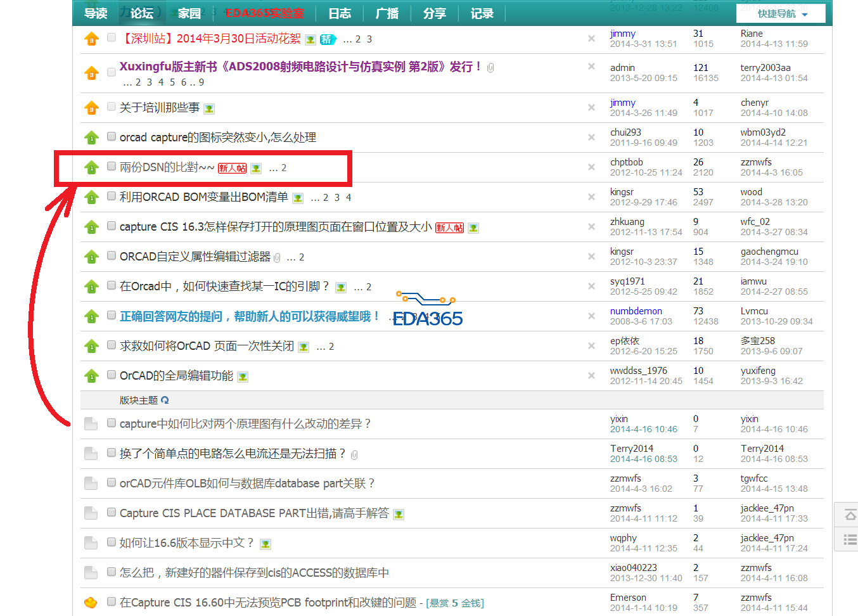Screen dimensions: 858x616
Task: Open last poster gaochengmcu profile
Action: (769, 252)
